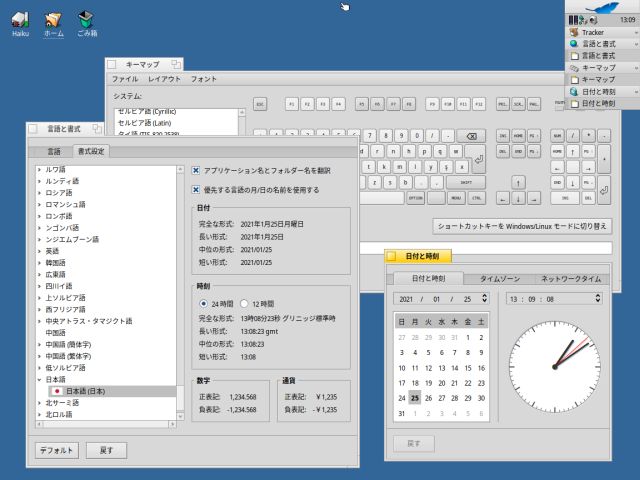
Task: Expand 中国語 (簡体字) in language list
Action: [x=39, y=344]
